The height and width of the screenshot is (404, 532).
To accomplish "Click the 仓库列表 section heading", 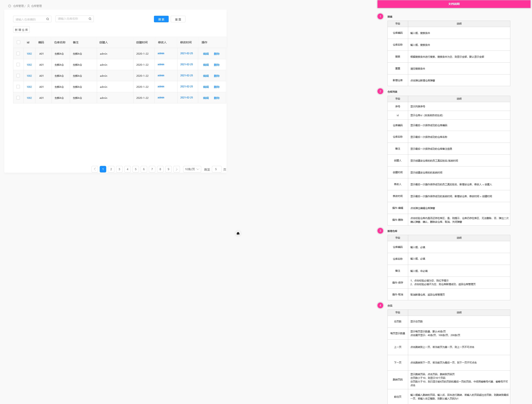I will (x=392, y=92).
